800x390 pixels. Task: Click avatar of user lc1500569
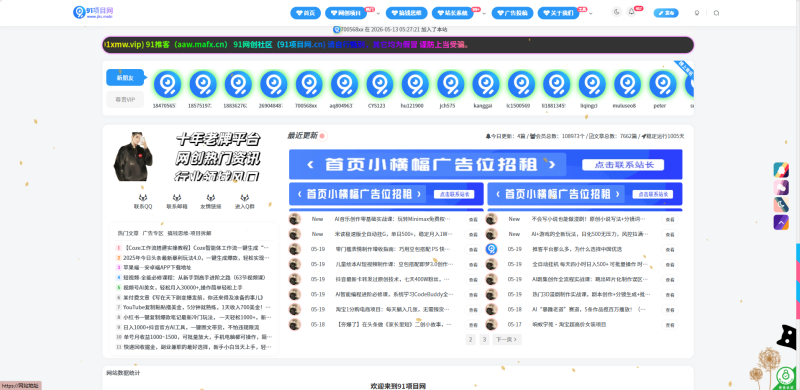coord(521,84)
